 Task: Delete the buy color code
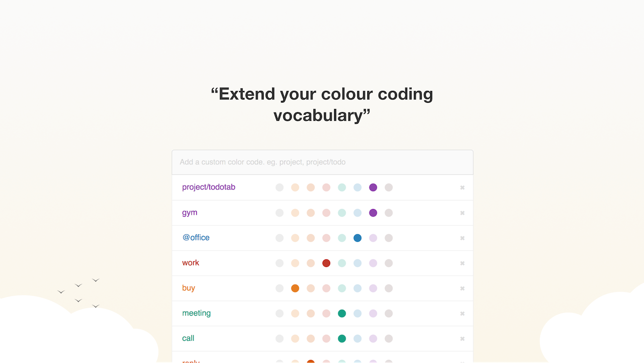(x=462, y=288)
